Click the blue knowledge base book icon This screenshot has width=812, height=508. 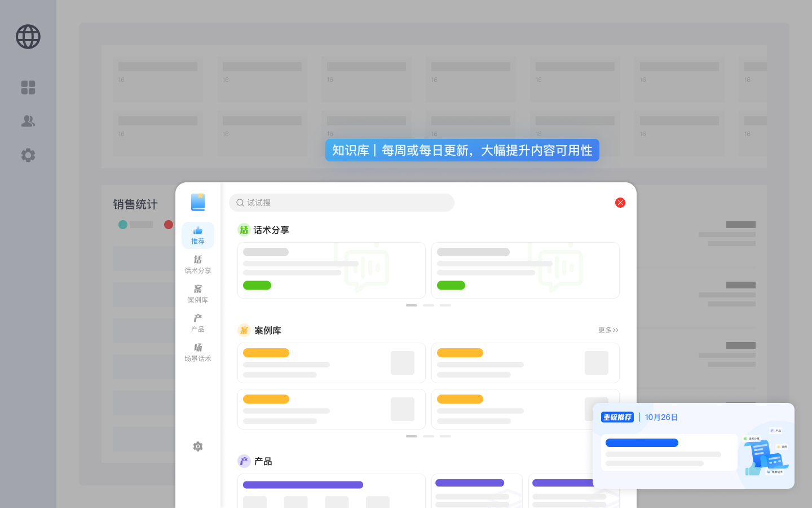pos(198,202)
